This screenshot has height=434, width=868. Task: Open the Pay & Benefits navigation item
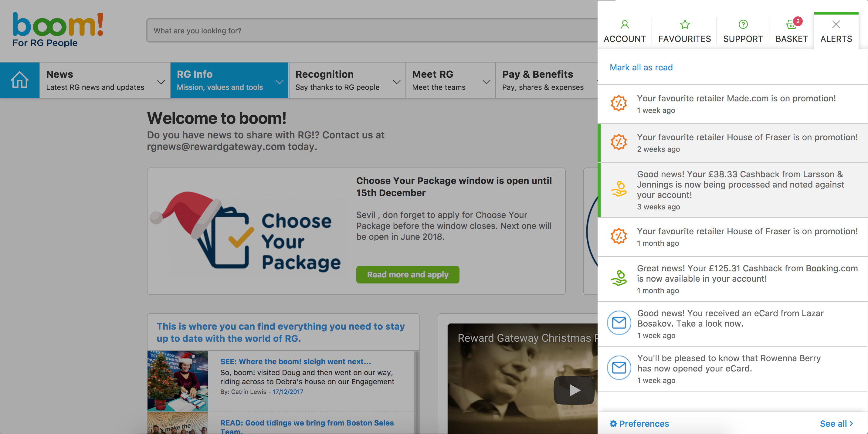547,80
